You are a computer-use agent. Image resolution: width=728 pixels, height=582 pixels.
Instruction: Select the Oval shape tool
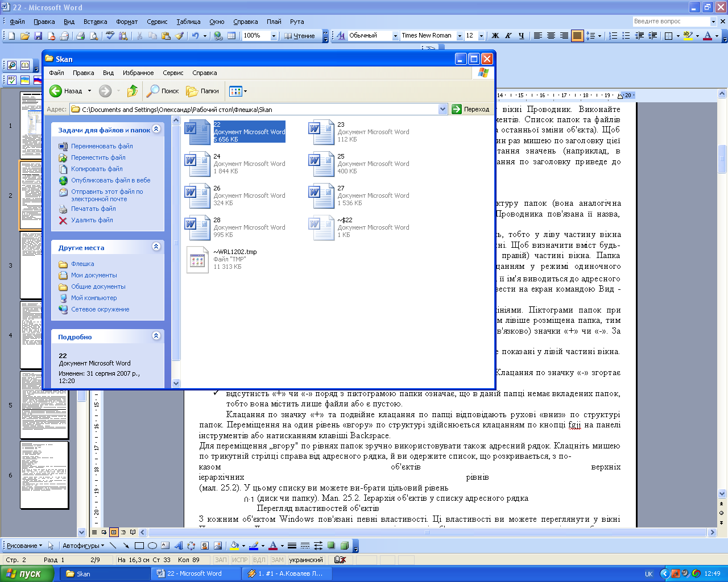tap(152, 546)
